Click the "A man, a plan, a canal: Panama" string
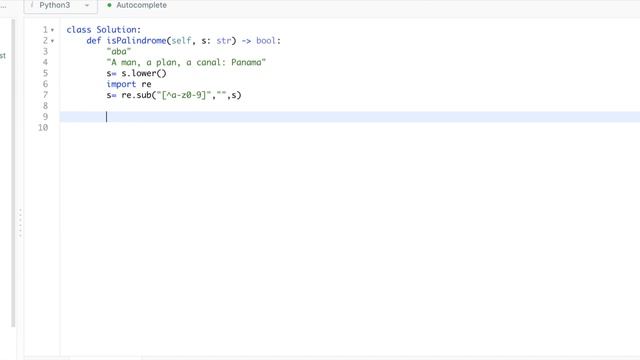 [186, 62]
